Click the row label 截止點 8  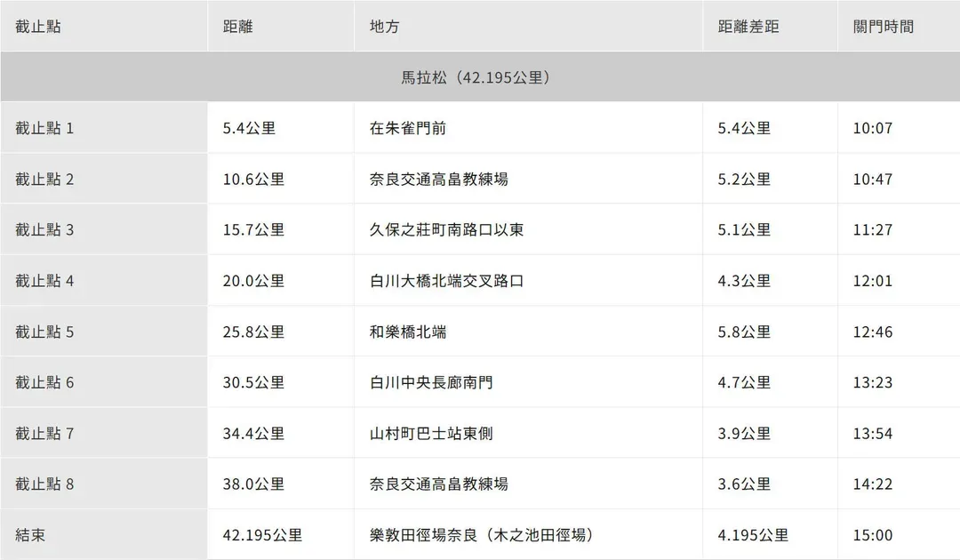point(44,484)
